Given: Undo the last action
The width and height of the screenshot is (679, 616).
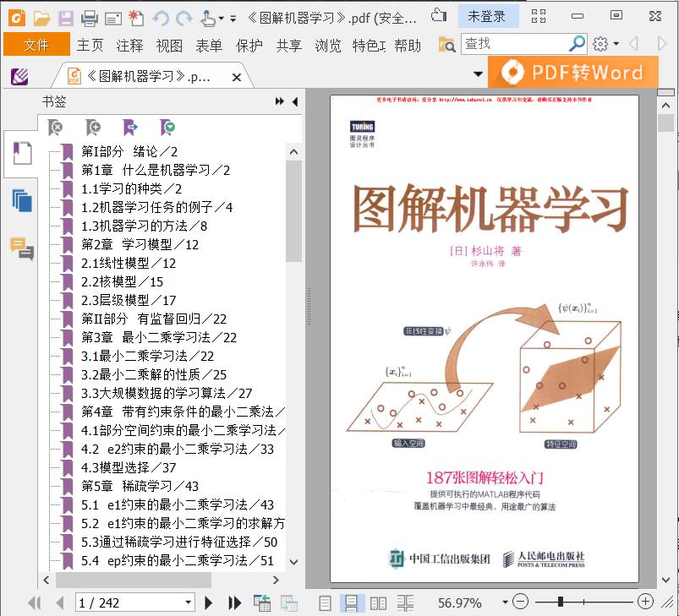Looking at the screenshot, I should pyautogui.click(x=162, y=19).
